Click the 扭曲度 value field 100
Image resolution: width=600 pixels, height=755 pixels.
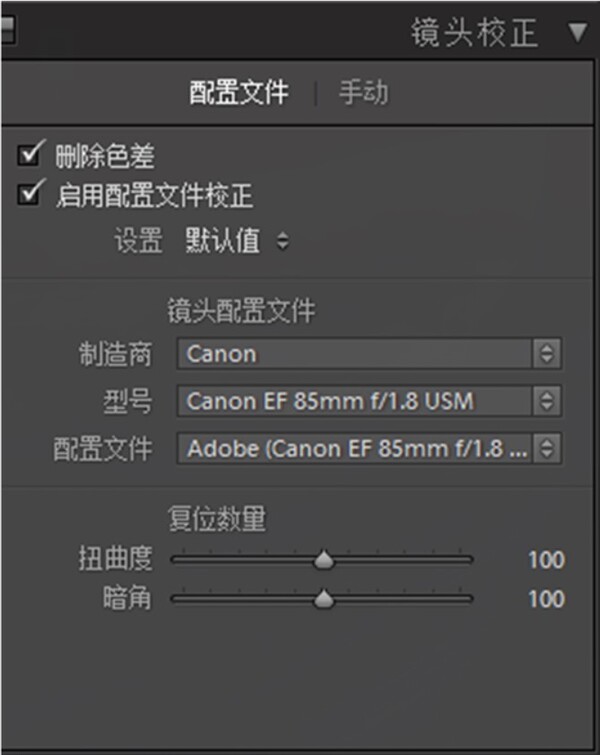pos(546,560)
